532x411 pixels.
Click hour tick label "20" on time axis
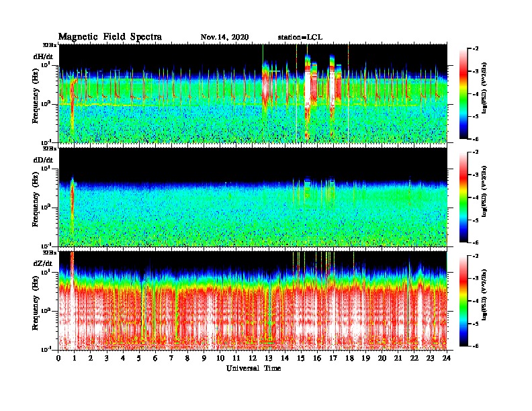click(382, 358)
